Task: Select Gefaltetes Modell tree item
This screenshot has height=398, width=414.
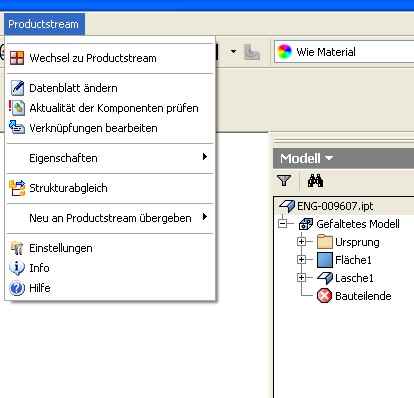Action: 358,224
